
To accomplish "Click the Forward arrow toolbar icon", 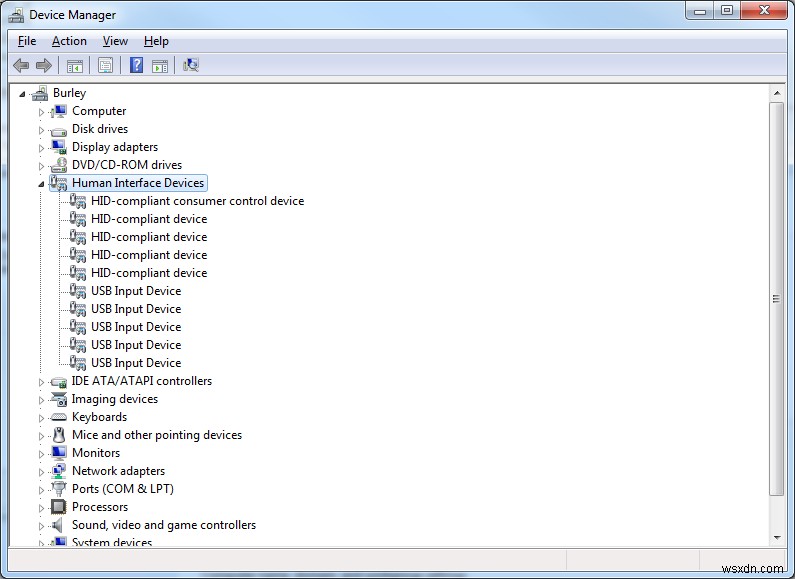I will [44, 65].
